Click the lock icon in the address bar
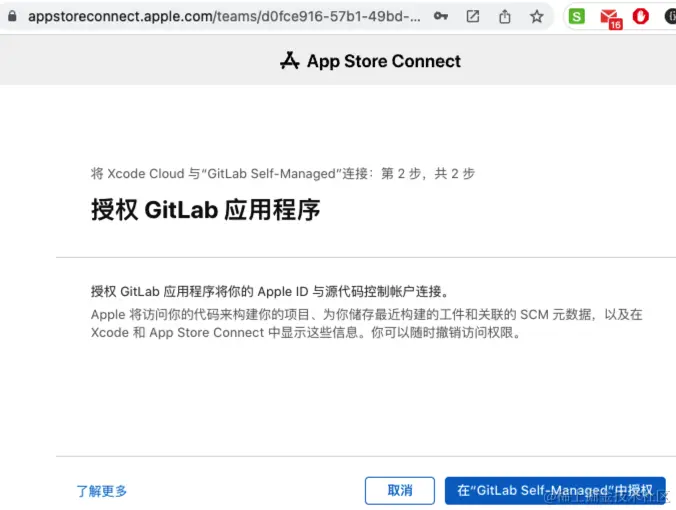Viewport: 676px width, 510px height. [x=13, y=16]
